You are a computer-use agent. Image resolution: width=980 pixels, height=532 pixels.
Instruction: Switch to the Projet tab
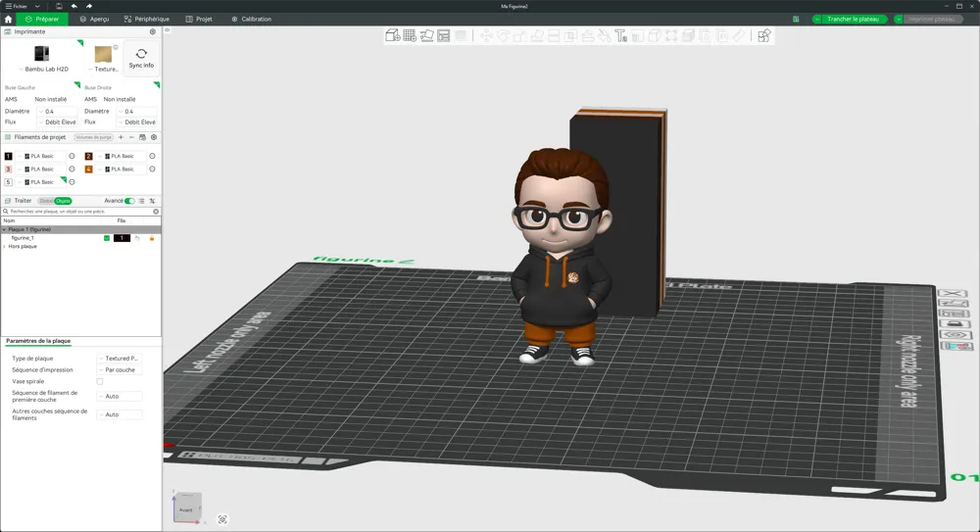[x=199, y=20]
